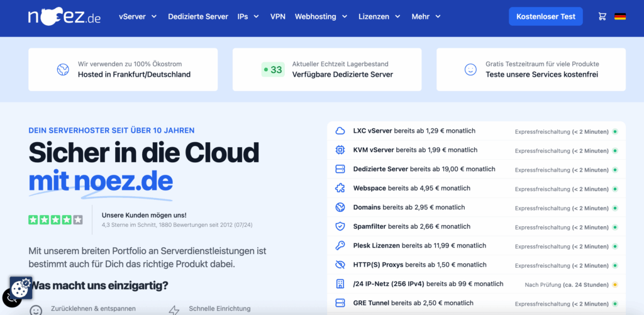
Task: Open the Plesk Lizenzen product link
Action: coord(419,246)
